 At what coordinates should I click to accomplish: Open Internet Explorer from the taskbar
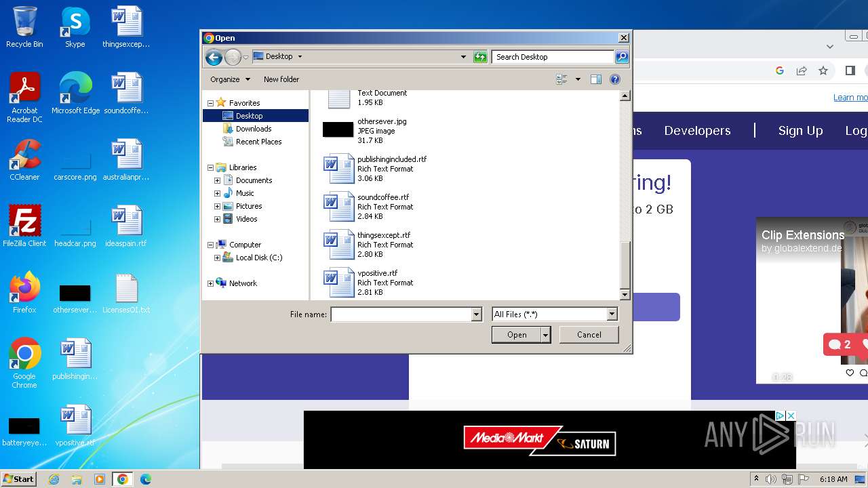pos(54,479)
